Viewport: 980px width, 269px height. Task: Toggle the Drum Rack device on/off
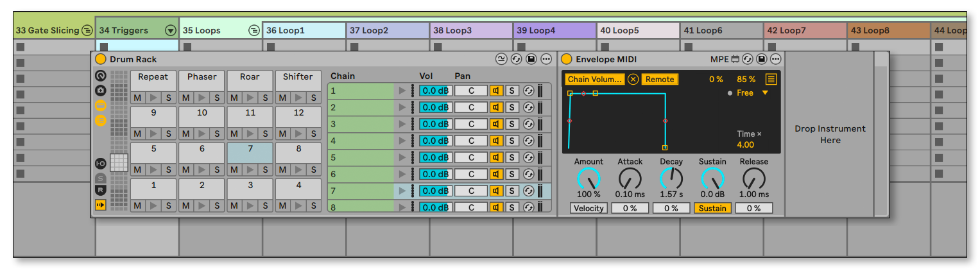(101, 59)
